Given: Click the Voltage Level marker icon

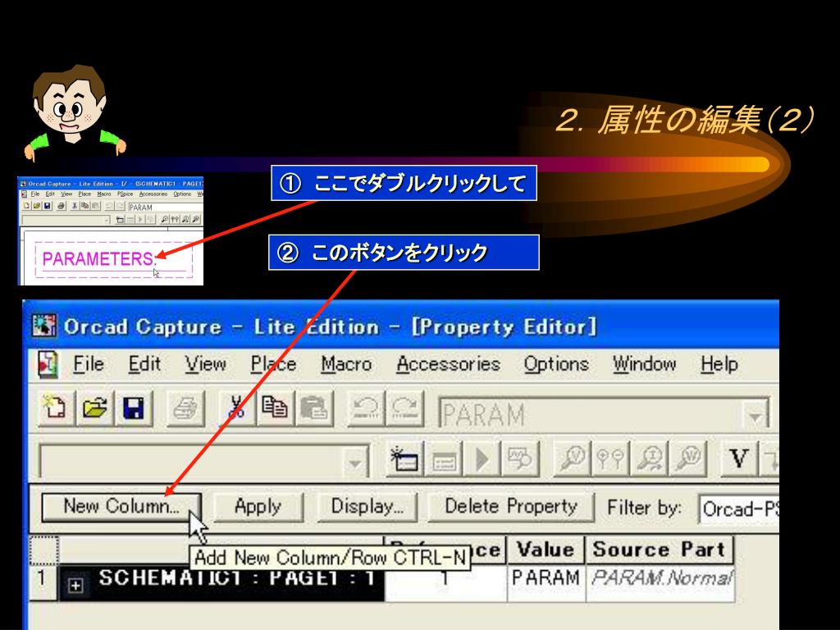Looking at the screenshot, I should tap(572, 459).
